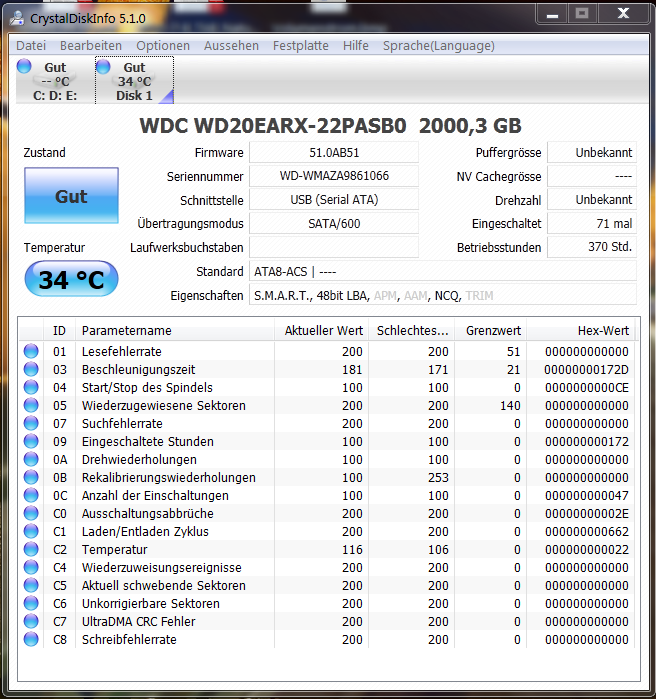Select the Disk 1 tab
656x699 pixels.
134,81
